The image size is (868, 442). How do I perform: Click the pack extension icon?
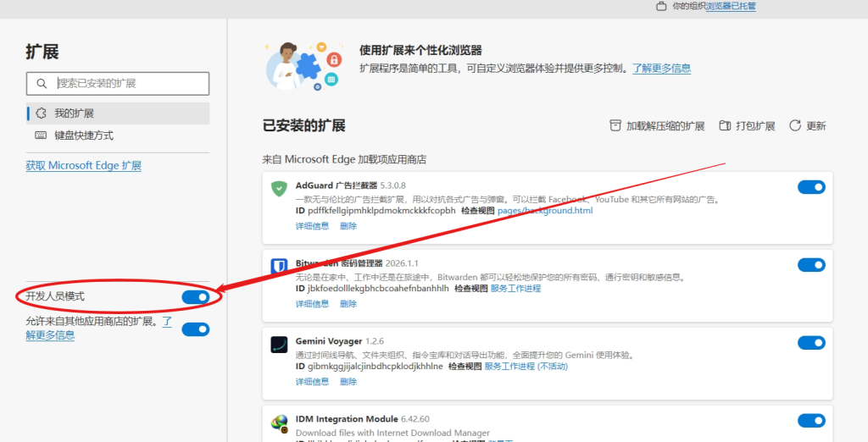click(x=725, y=125)
